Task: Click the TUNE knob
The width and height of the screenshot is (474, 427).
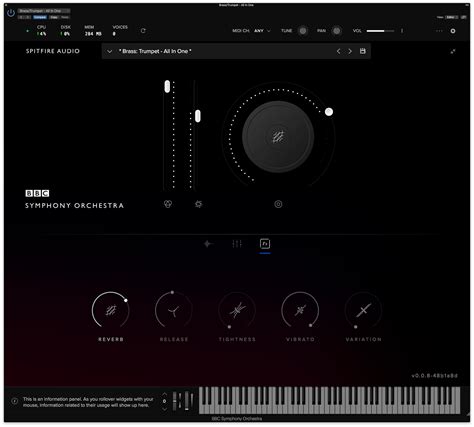Action: click(303, 31)
